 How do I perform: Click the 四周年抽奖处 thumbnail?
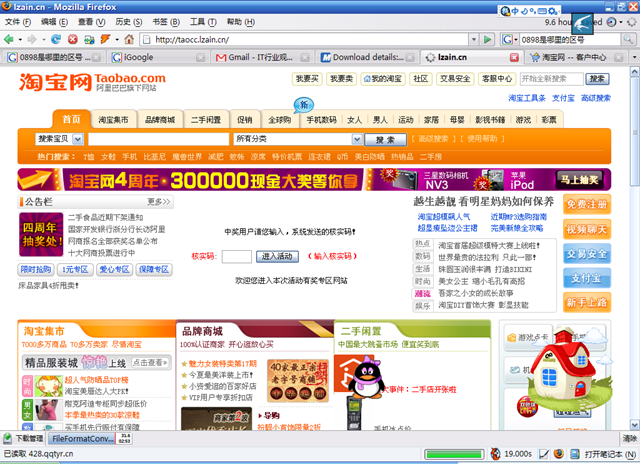pos(41,235)
